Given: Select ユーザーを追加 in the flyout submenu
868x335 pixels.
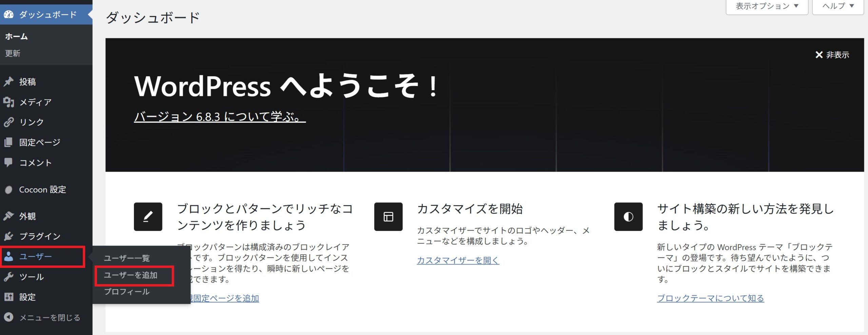Looking at the screenshot, I should (131, 275).
